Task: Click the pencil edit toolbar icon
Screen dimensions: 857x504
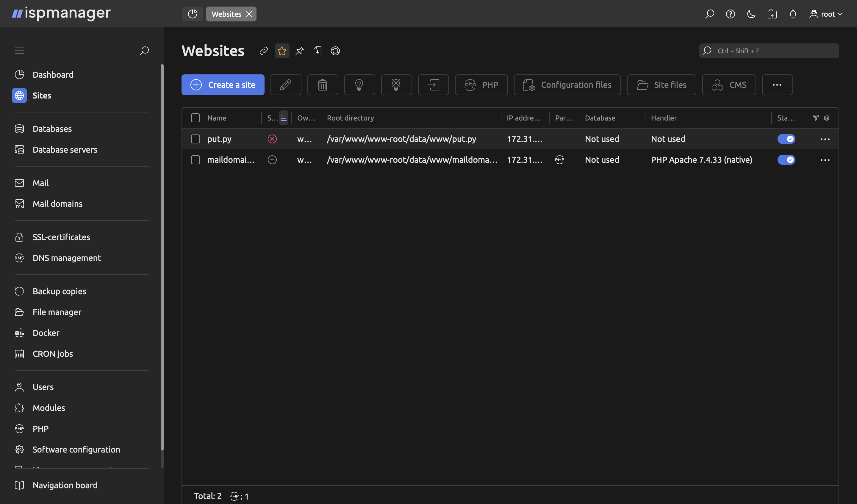Action: coord(285,85)
